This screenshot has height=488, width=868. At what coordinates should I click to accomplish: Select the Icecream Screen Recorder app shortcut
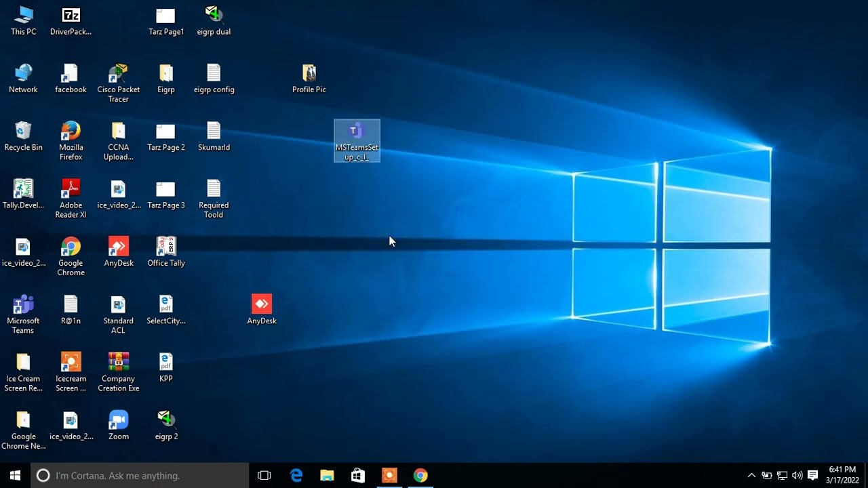click(x=71, y=373)
